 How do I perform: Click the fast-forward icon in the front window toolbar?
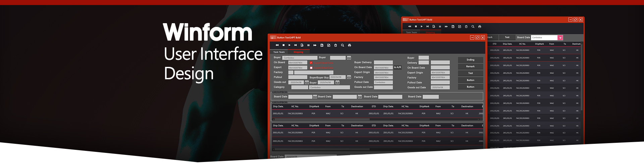(x=315, y=45)
